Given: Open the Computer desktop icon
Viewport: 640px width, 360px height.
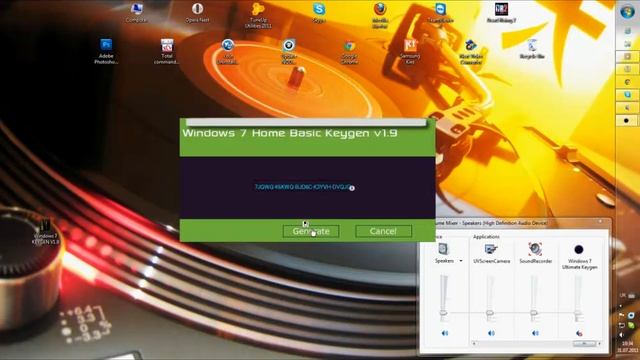Looking at the screenshot, I should (x=136, y=12).
